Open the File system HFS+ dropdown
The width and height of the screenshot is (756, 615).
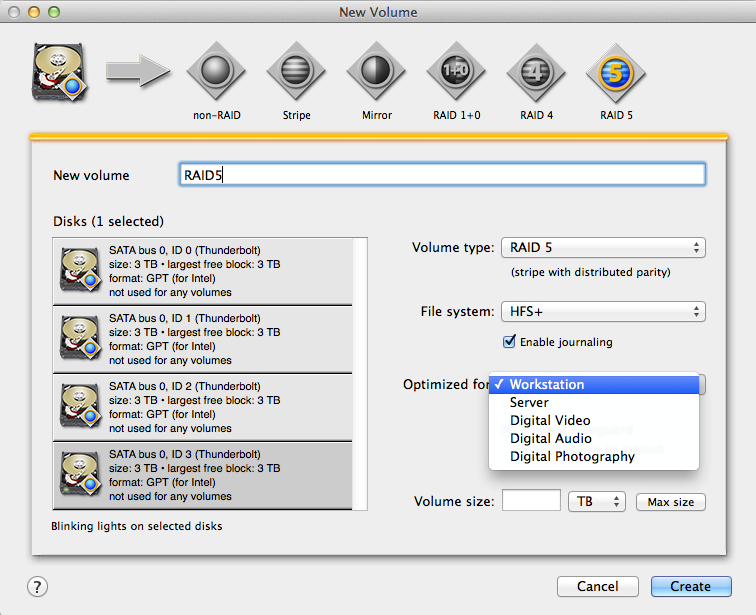pos(603,312)
